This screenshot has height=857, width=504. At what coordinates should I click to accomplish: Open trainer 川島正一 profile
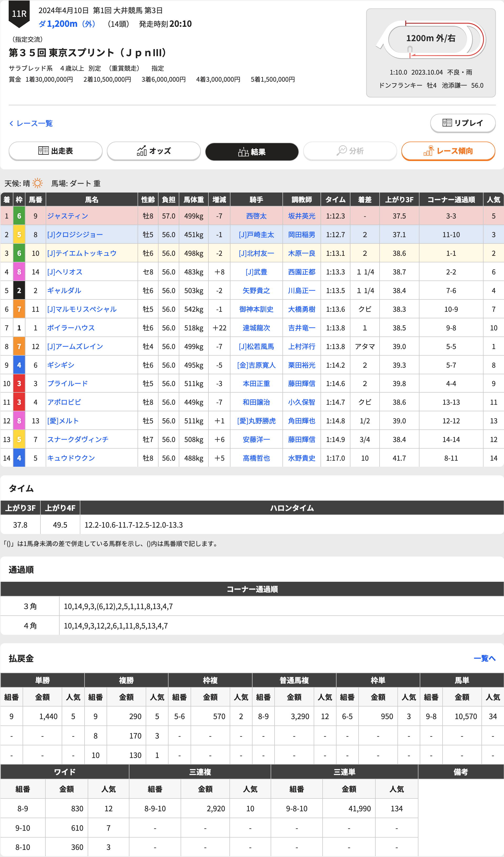301,291
